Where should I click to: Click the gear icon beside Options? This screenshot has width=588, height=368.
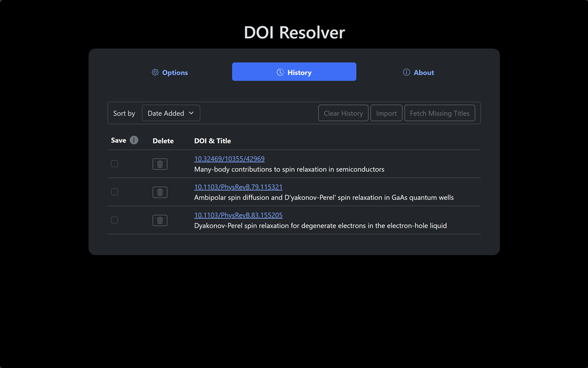155,72
